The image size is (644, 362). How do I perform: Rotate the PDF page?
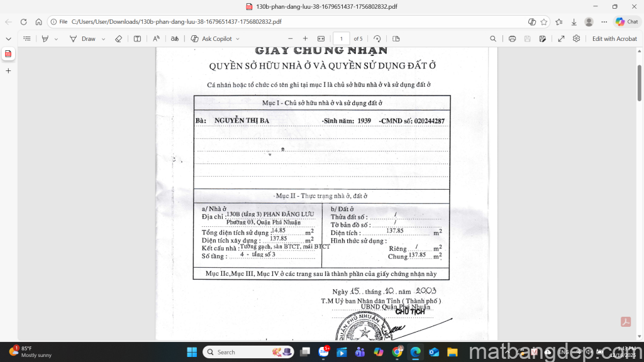[377, 38]
